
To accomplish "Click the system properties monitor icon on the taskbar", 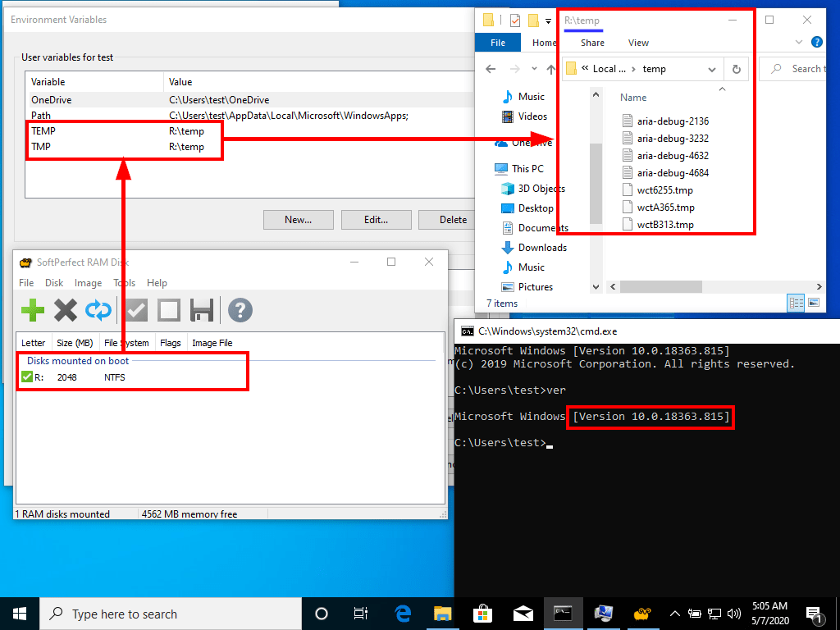I will coord(603,614).
